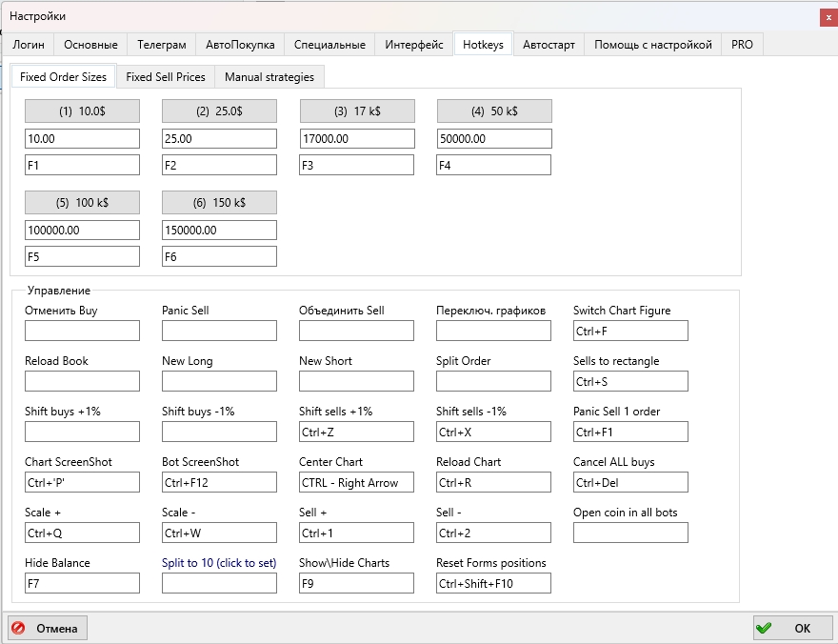Click the Hide Balance F7 field
The image size is (838, 644).
pos(82,583)
